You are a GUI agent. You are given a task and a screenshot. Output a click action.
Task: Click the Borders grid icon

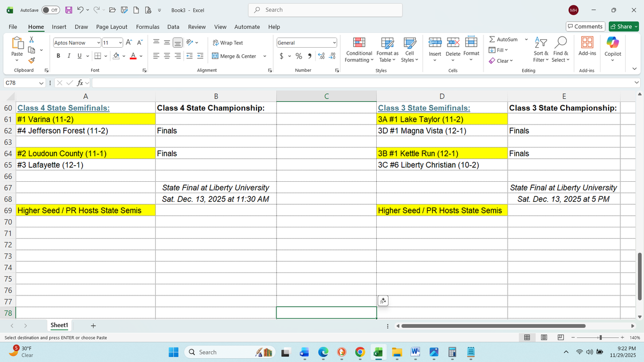tap(98, 56)
